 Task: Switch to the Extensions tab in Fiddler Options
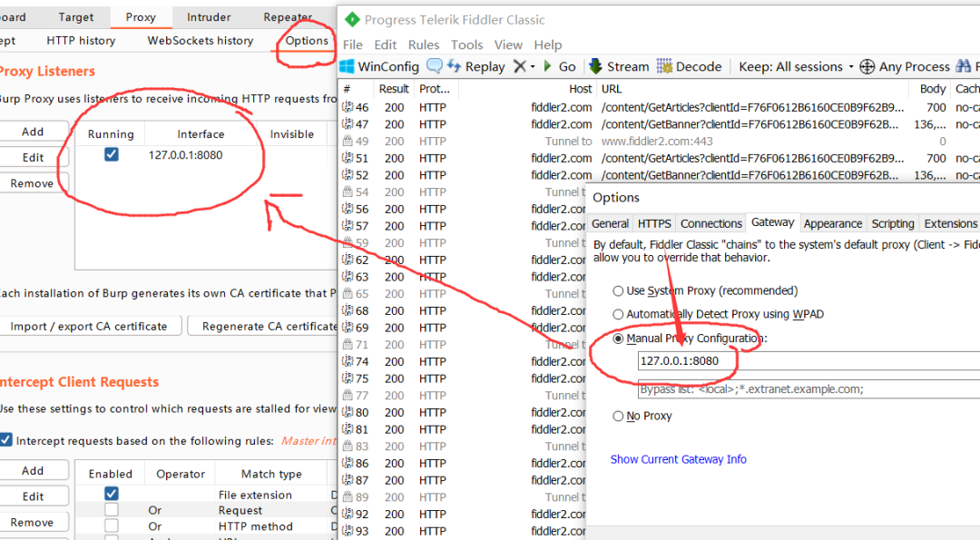coord(950,223)
